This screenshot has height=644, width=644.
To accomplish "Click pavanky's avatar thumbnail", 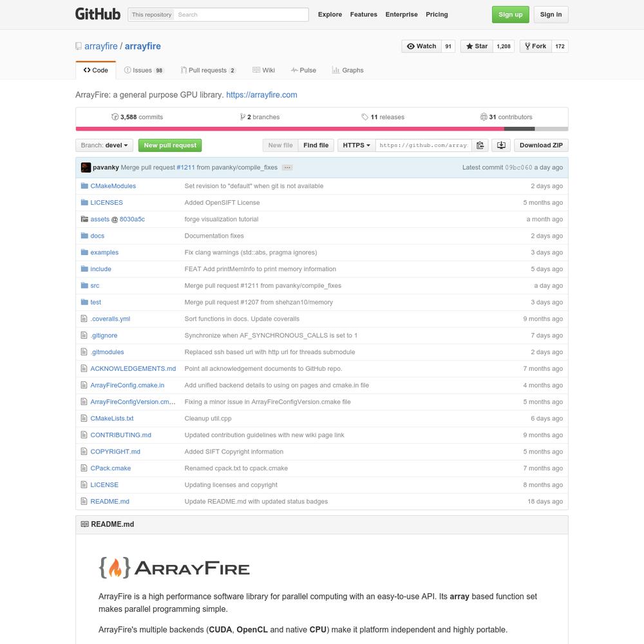I will tap(86, 167).
